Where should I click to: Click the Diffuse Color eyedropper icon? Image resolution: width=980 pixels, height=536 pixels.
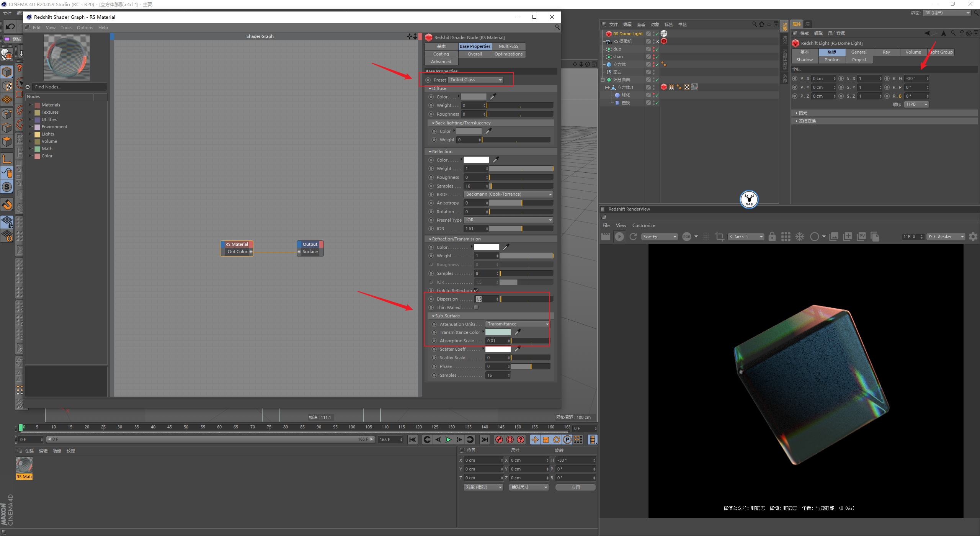493,96
